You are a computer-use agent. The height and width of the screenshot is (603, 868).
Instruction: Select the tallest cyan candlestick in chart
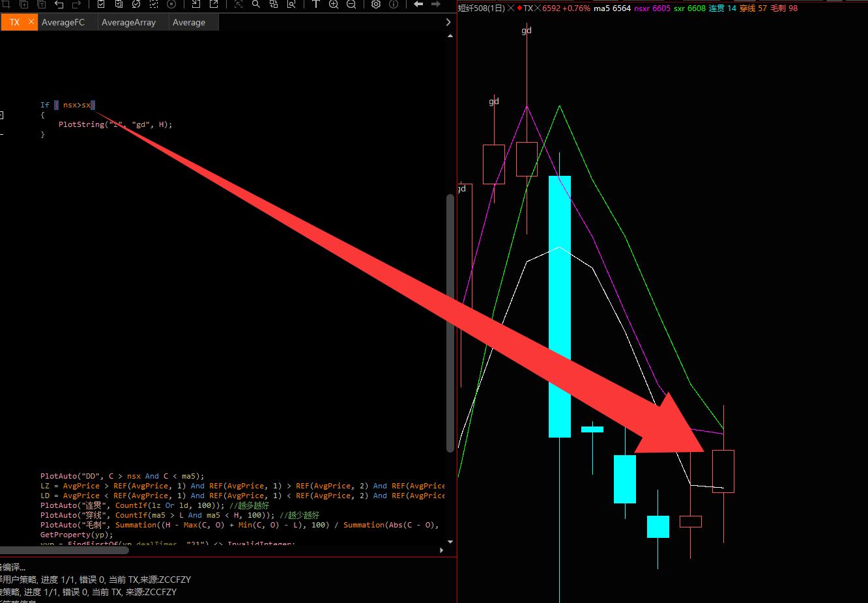click(560, 306)
